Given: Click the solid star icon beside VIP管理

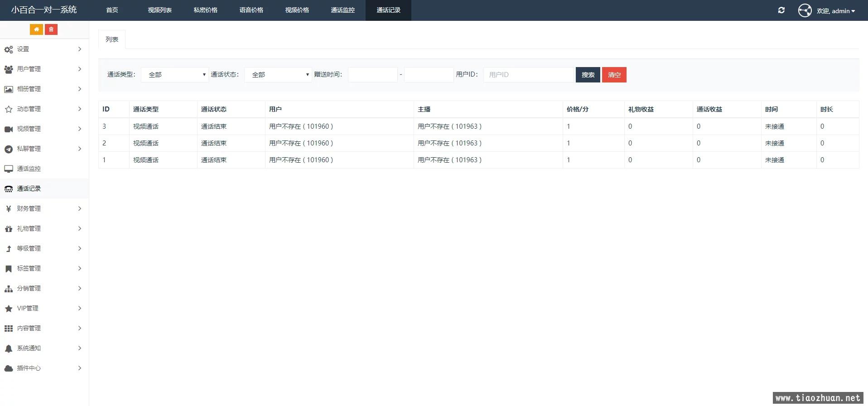Looking at the screenshot, I should 9,309.
